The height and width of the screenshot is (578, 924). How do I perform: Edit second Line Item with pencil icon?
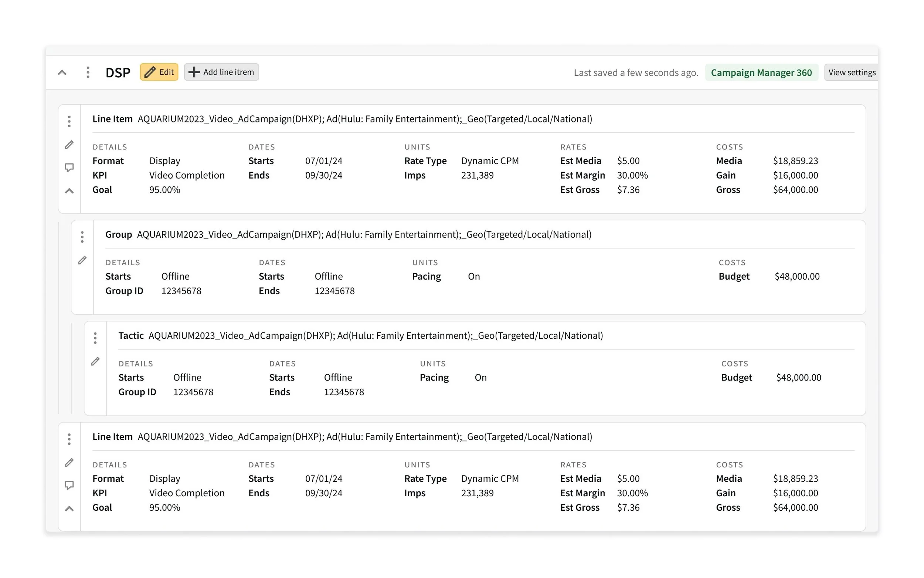(69, 463)
